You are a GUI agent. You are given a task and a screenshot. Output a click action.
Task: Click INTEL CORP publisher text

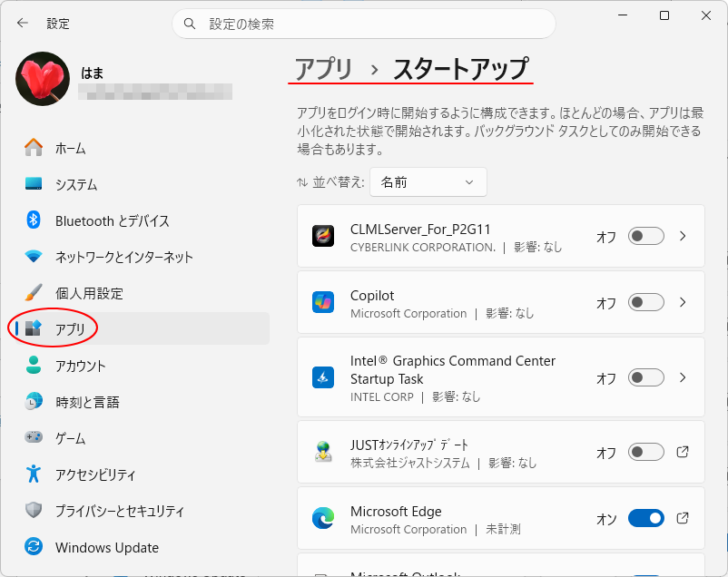tap(382, 397)
